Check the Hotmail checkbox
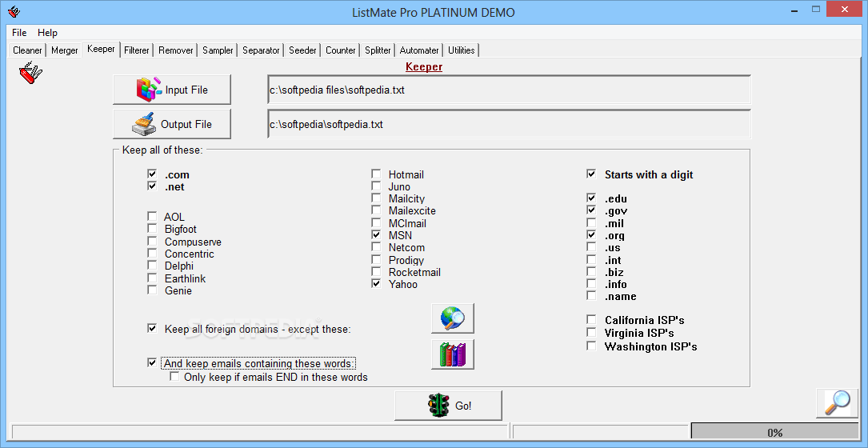This screenshot has height=448, width=868. tap(377, 174)
